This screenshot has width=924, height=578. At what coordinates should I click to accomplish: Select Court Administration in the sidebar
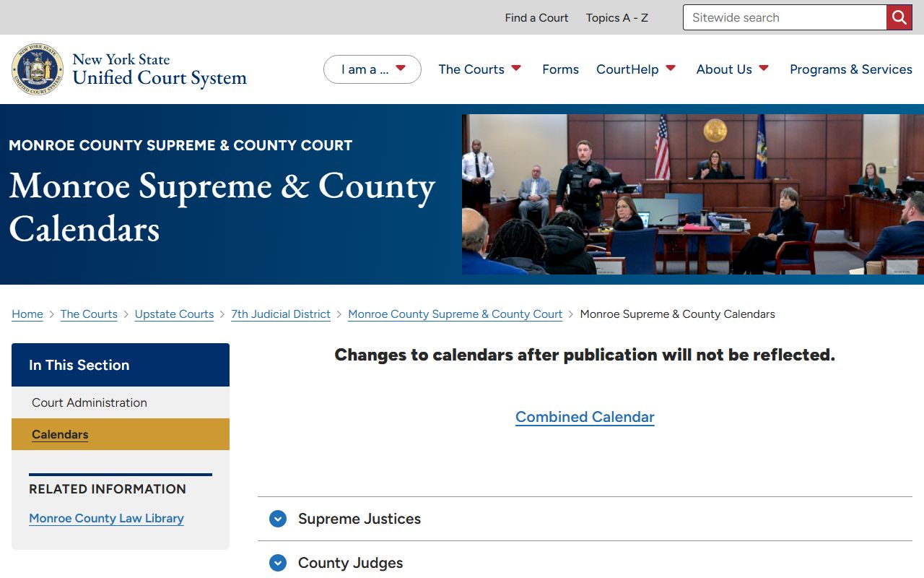tap(121, 402)
